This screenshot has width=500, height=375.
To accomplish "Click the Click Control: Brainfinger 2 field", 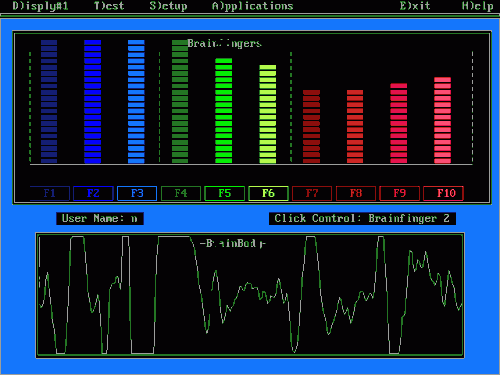I will (362, 219).
